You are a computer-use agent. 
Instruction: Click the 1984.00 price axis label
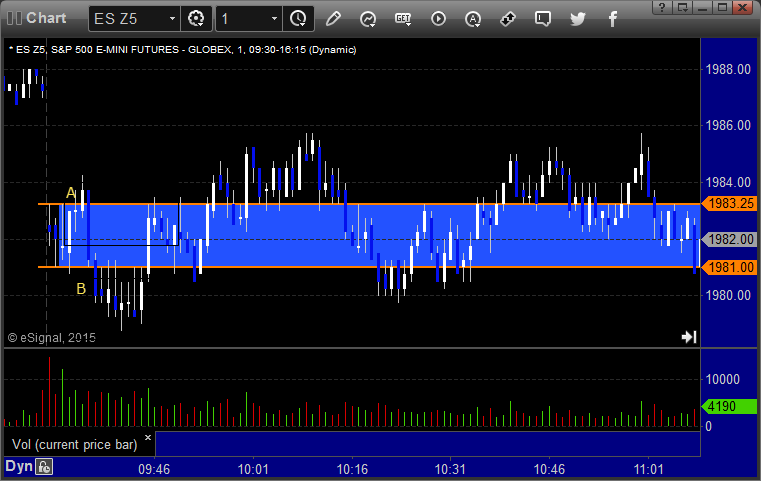[x=728, y=182]
